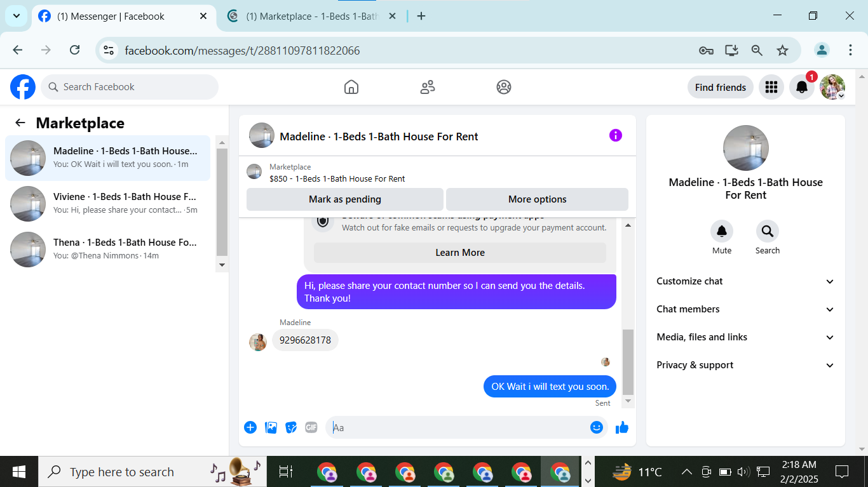
Task: Open the Thena conversation in the list
Action: 108,250
